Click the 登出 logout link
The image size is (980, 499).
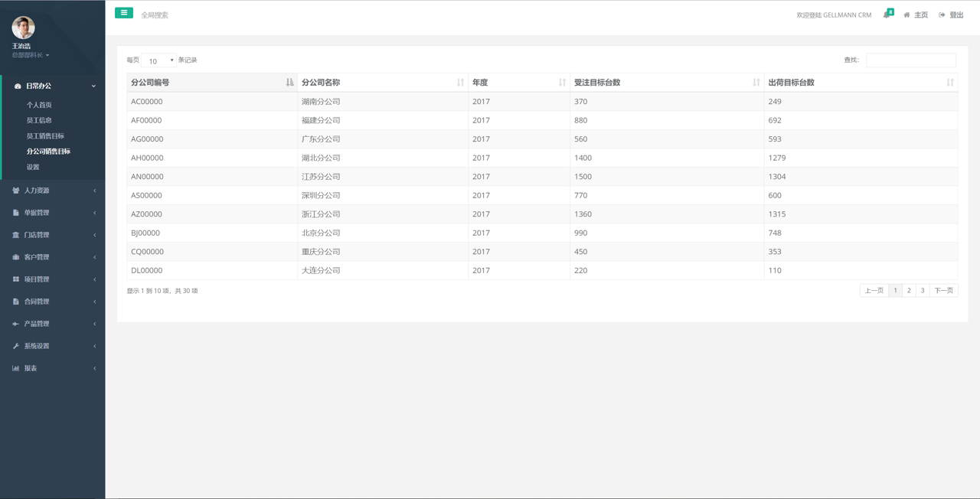[x=952, y=15]
